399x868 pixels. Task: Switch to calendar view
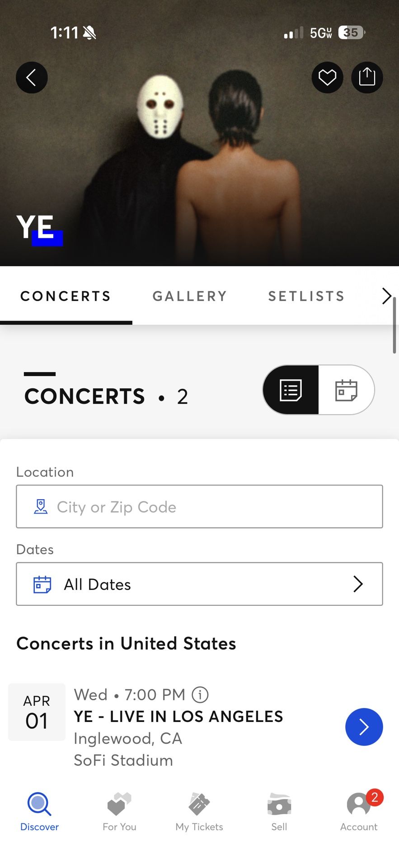346,390
